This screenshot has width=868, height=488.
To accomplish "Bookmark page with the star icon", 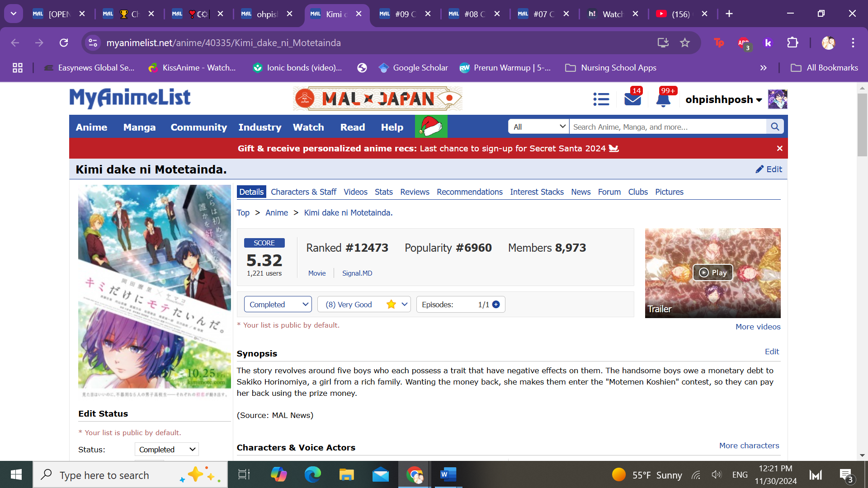I will coord(684,43).
